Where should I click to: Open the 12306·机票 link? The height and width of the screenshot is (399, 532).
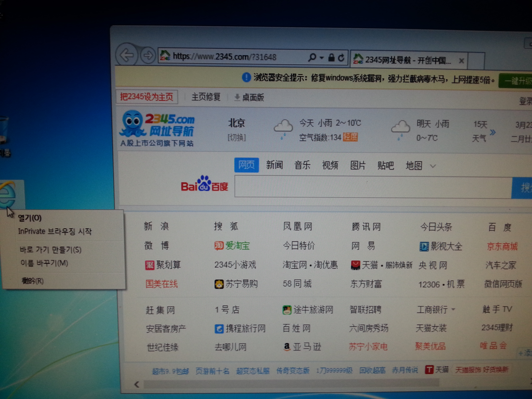[442, 285]
